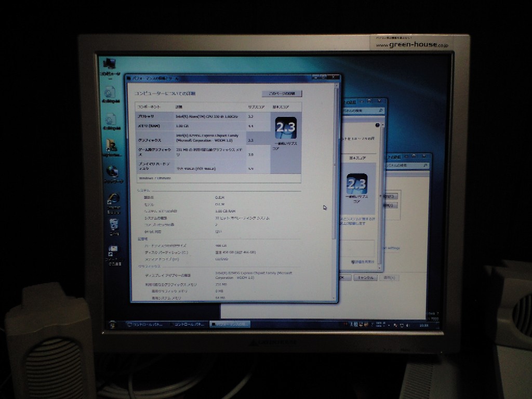Click the コンピューターについての詳細 heading

(x=165, y=94)
